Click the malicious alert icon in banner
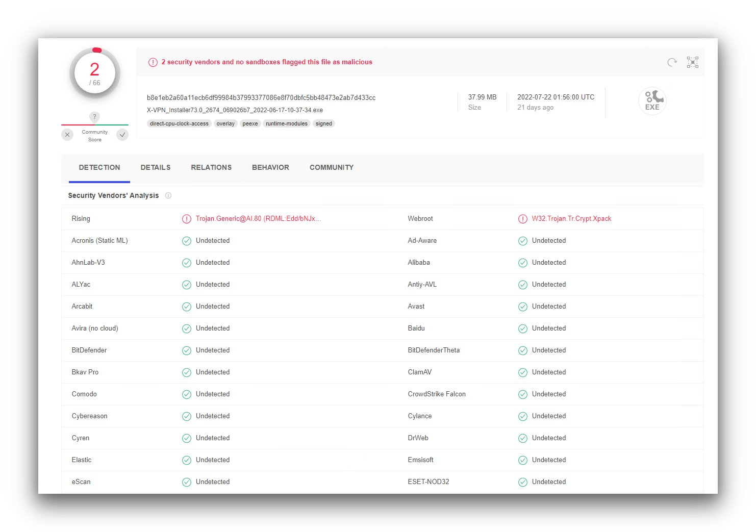The height and width of the screenshot is (532, 756). pos(153,62)
